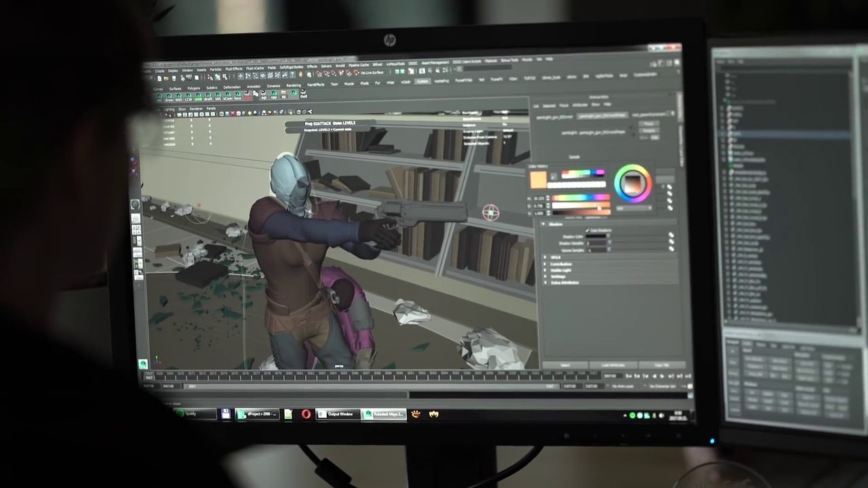This screenshot has height=488, width=868.
Task: Click the Opera icon in taskbar
Action: pyautogui.click(x=307, y=414)
